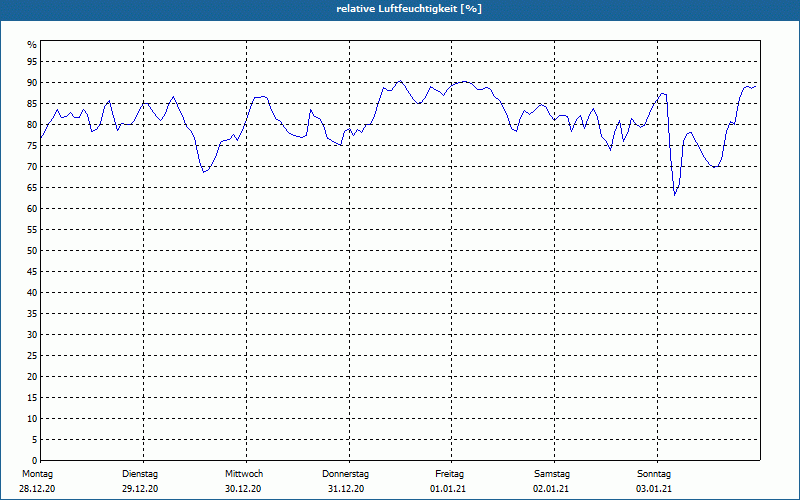Select the 85 y-axis value
Image resolution: width=800 pixels, height=500 pixels.
(x=32, y=104)
